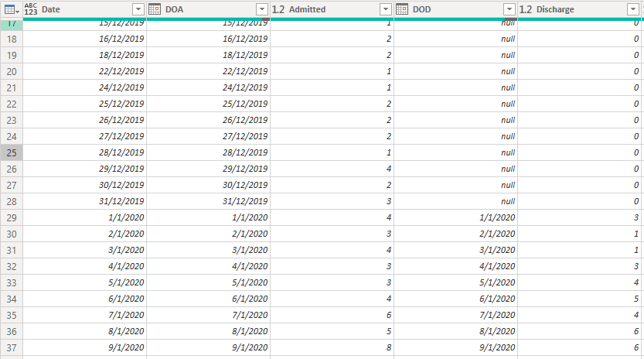644x359 pixels.
Task: Select row number 21
Action: [x=12, y=87]
